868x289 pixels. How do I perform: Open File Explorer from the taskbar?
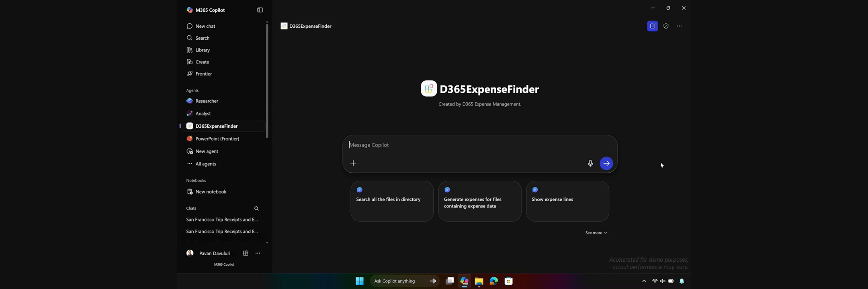(479, 281)
